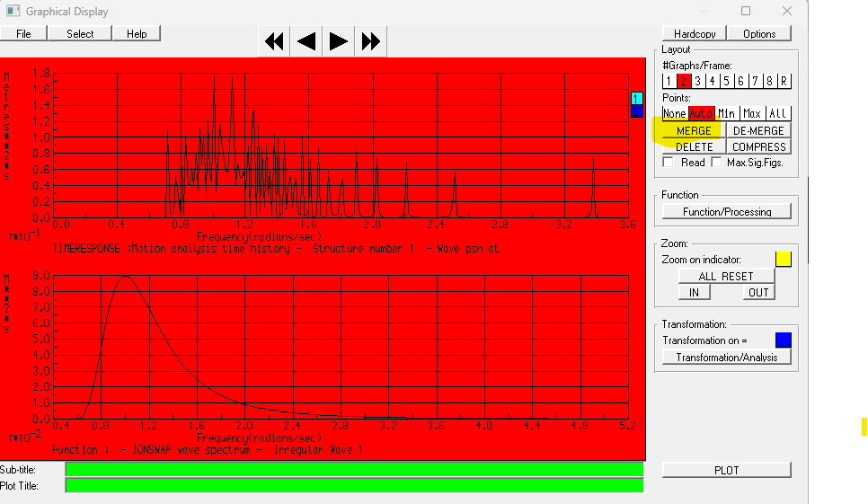
Task: Set graphs per frame to 6
Action: point(740,82)
